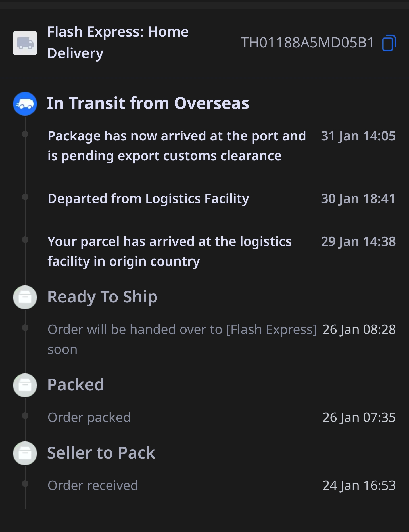Select the pending export customs clearance entry
The height and width of the screenshot is (532, 409).
(x=177, y=146)
